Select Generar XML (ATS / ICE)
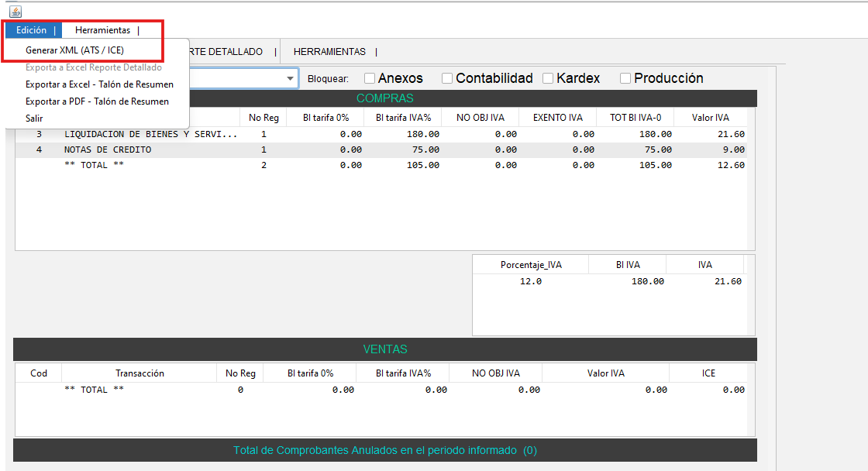 click(74, 50)
